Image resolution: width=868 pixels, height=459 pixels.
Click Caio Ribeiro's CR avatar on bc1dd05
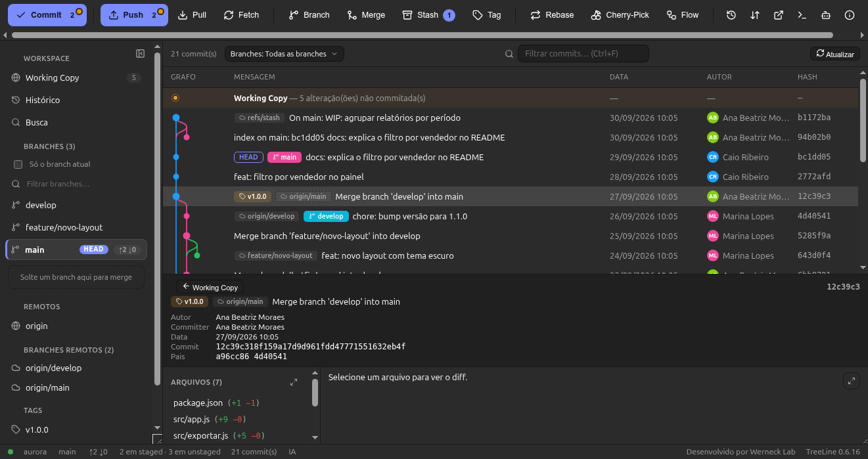point(712,157)
